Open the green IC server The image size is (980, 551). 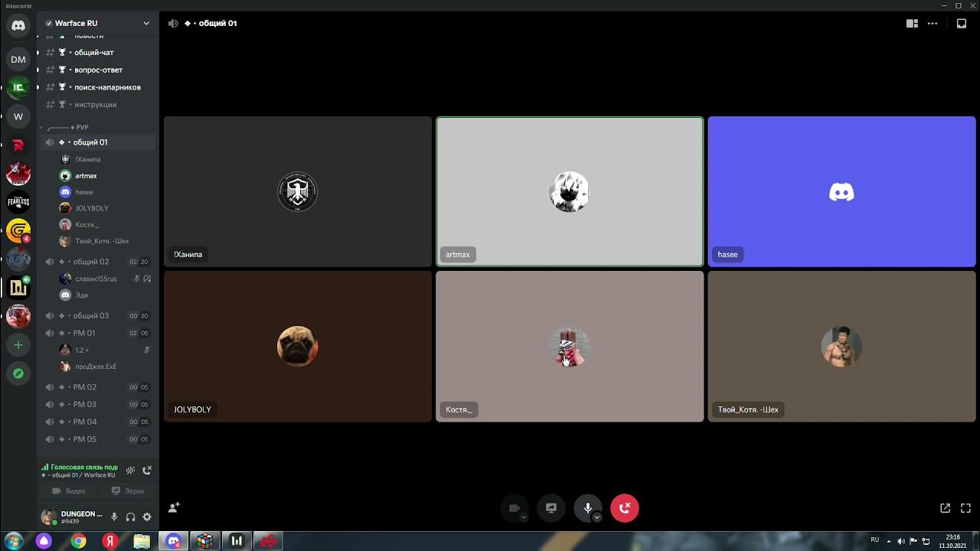(x=18, y=88)
